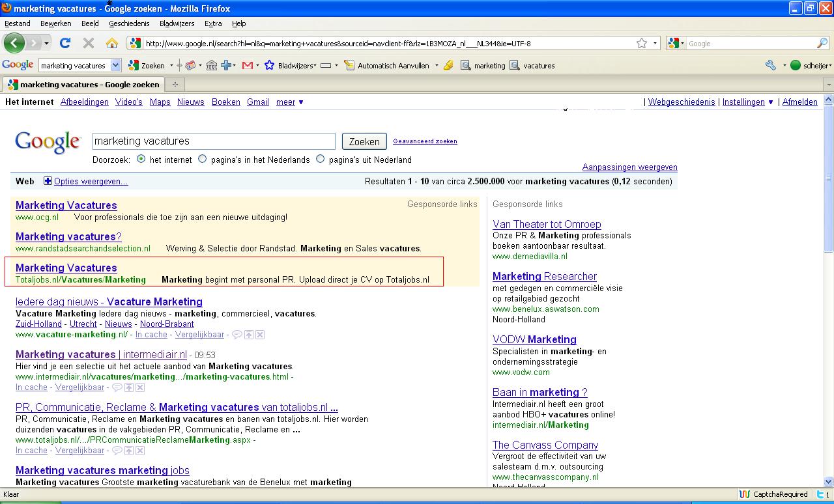
Task: Expand the 'meer' dropdown in Google navigation
Action: tap(289, 102)
